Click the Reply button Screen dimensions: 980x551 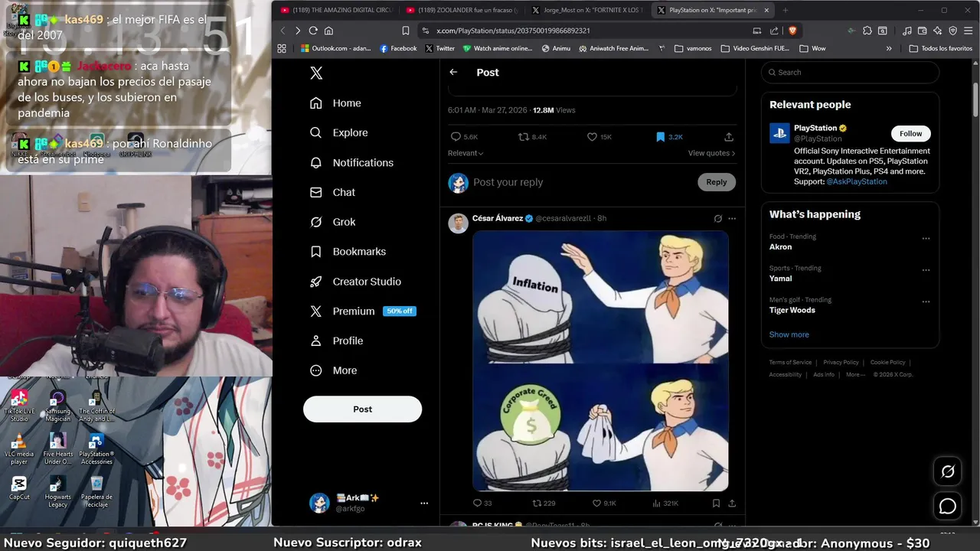[x=717, y=182]
